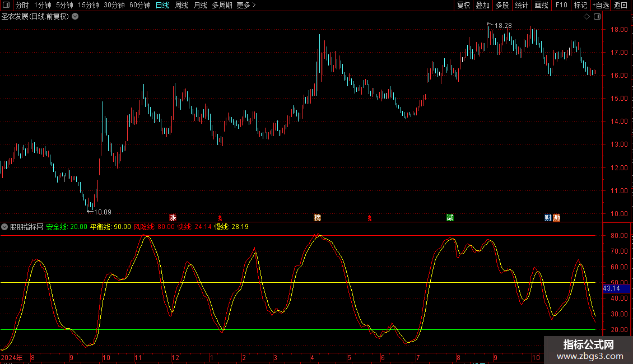Click the 安全线: 20.00 label

click(67, 227)
